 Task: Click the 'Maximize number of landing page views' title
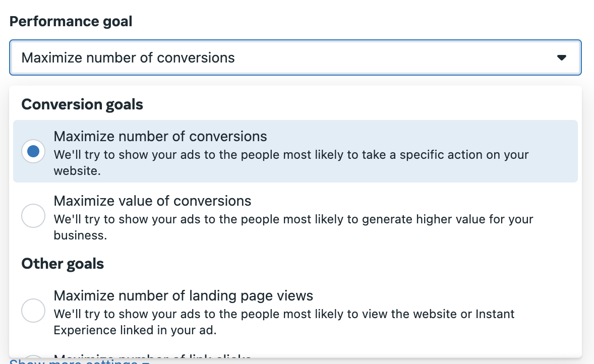coord(184,295)
